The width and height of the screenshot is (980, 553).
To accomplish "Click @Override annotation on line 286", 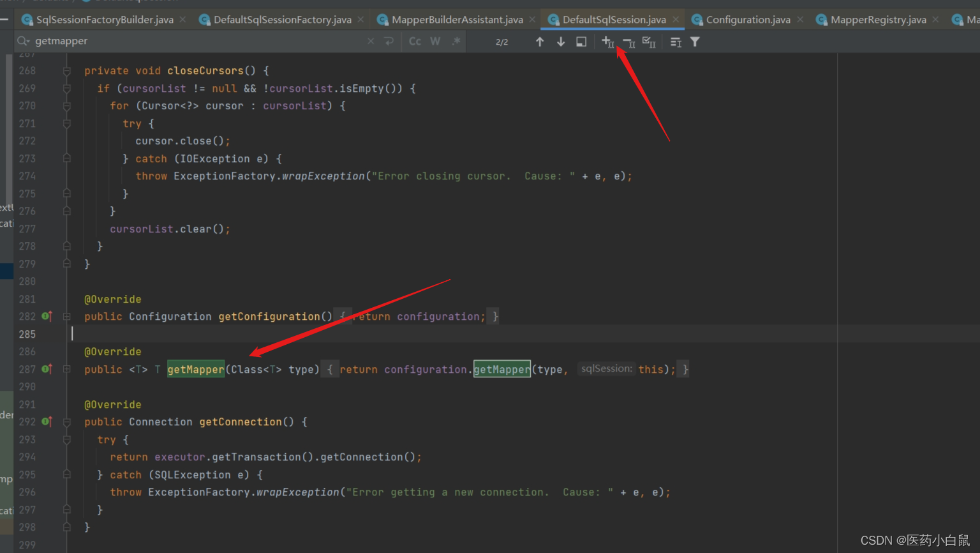I will [x=113, y=352].
